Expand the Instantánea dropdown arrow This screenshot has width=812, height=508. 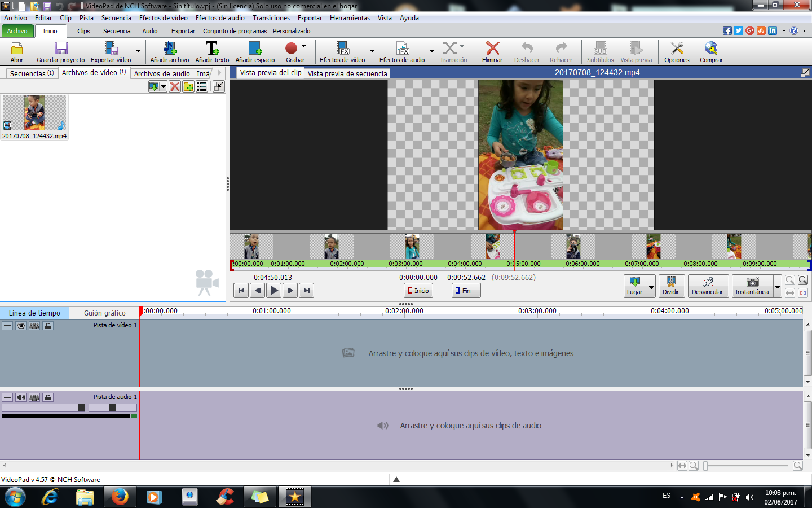coord(778,286)
